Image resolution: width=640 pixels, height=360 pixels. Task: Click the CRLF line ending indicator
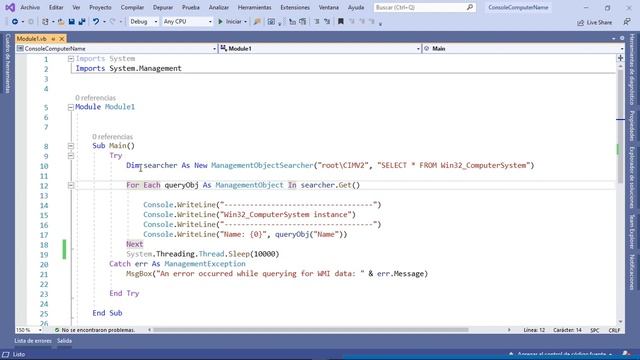pos(614,330)
